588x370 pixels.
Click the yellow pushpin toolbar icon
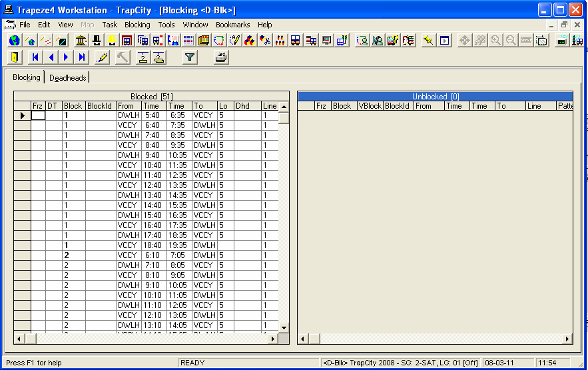point(428,41)
